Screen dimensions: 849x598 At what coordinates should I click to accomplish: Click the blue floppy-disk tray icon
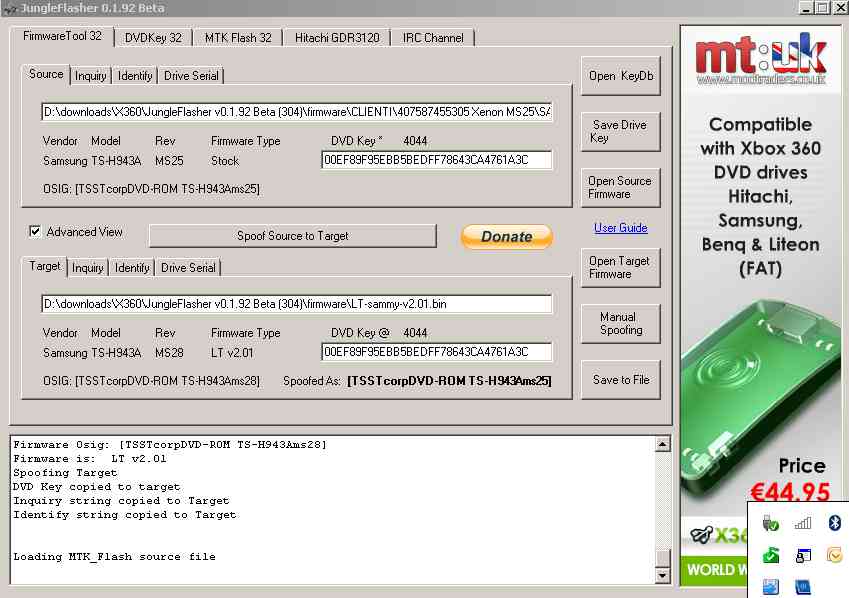tap(770, 587)
